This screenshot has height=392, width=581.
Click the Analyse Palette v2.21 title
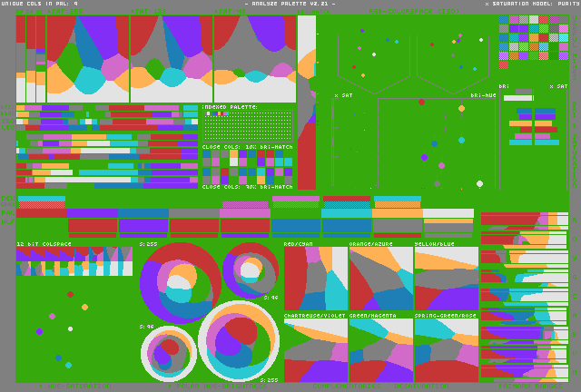click(290, 4)
